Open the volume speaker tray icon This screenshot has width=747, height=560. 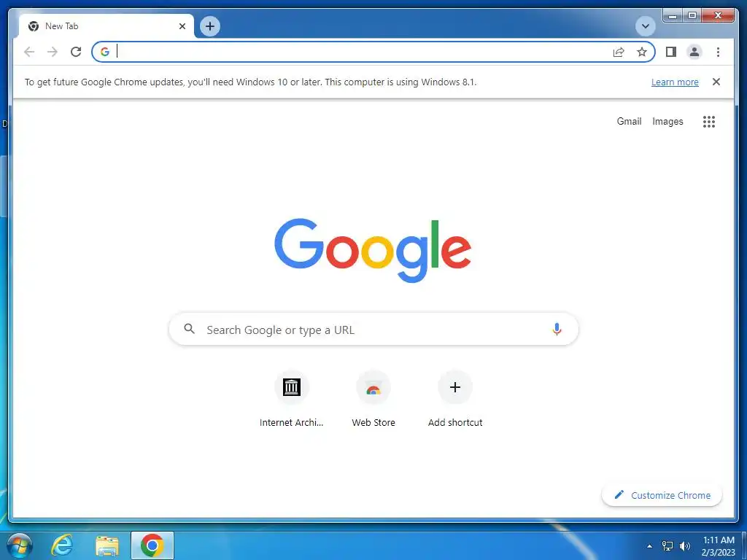685,546
